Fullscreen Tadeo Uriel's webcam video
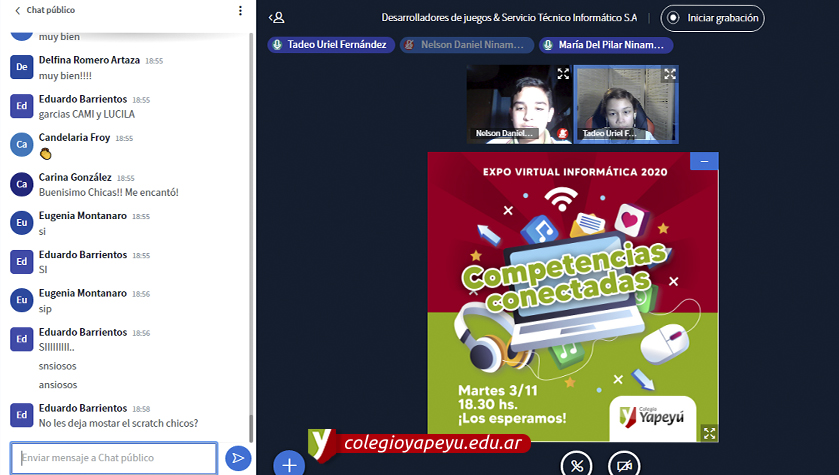Screen dimensions: 839x475 click(x=670, y=74)
